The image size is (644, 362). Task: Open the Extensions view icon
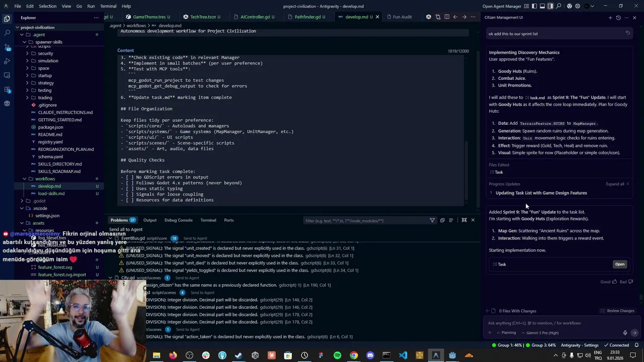click(x=7, y=89)
